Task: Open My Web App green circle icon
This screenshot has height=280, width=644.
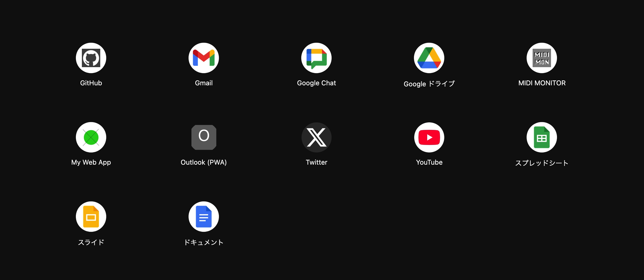Action: click(x=91, y=137)
